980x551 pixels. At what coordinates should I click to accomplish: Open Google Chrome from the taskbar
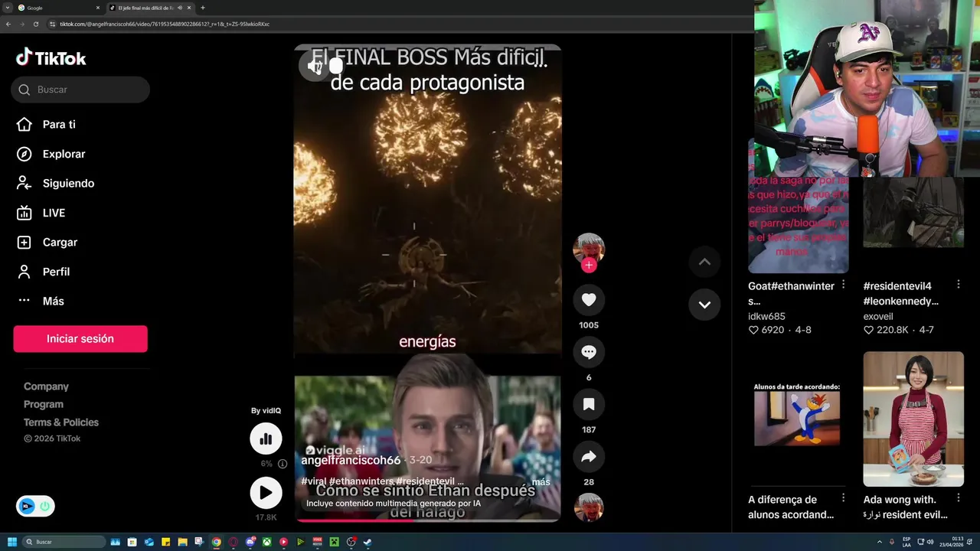tap(216, 542)
